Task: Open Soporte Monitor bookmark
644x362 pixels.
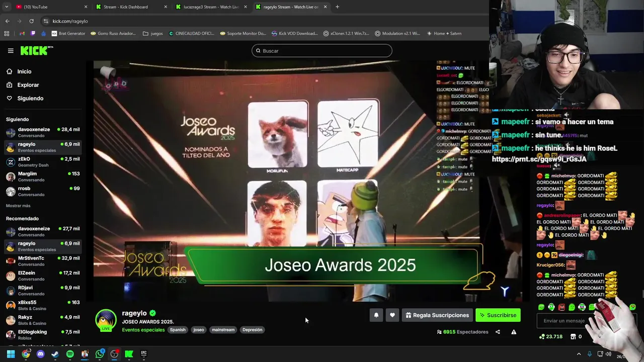Action: coord(243,34)
